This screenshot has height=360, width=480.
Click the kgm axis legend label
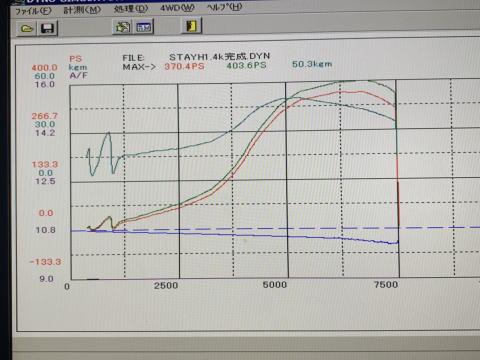(78, 67)
